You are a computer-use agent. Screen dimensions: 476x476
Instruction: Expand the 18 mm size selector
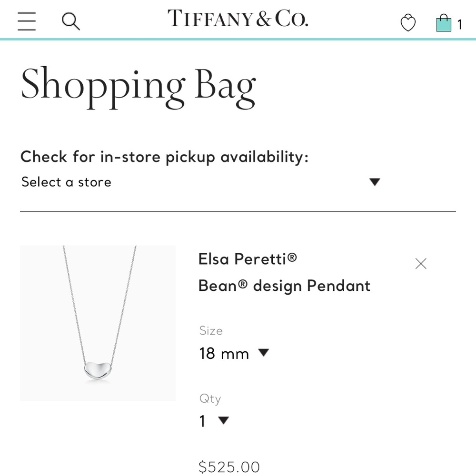pyautogui.click(x=224, y=353)
